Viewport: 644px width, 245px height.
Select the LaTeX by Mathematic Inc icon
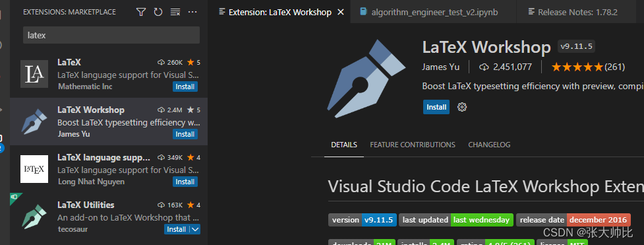tap(34, 74)
